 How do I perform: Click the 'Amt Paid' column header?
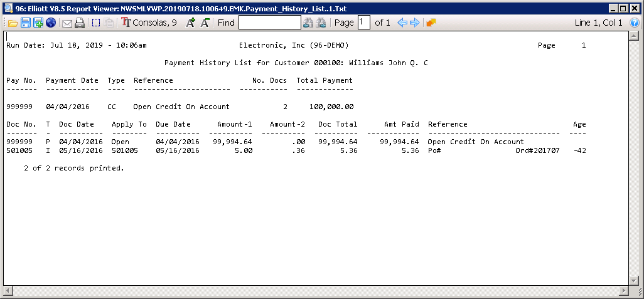point(402,124)
